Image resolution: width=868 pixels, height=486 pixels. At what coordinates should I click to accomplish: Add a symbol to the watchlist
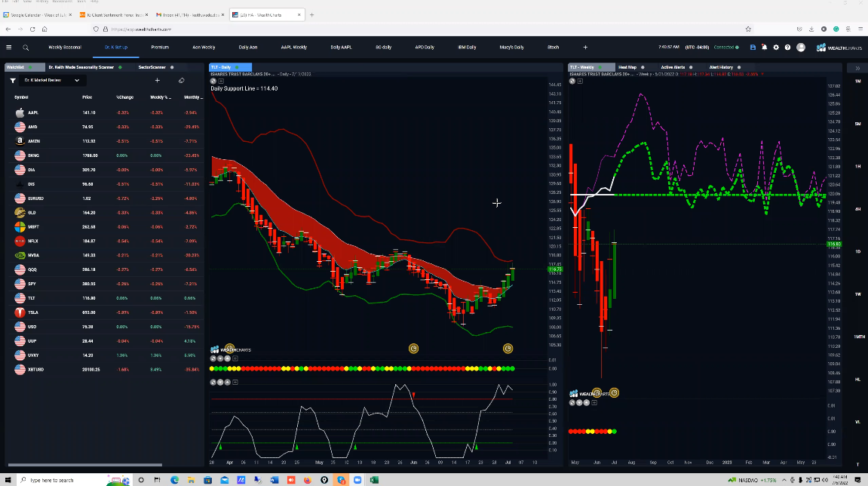157,80
